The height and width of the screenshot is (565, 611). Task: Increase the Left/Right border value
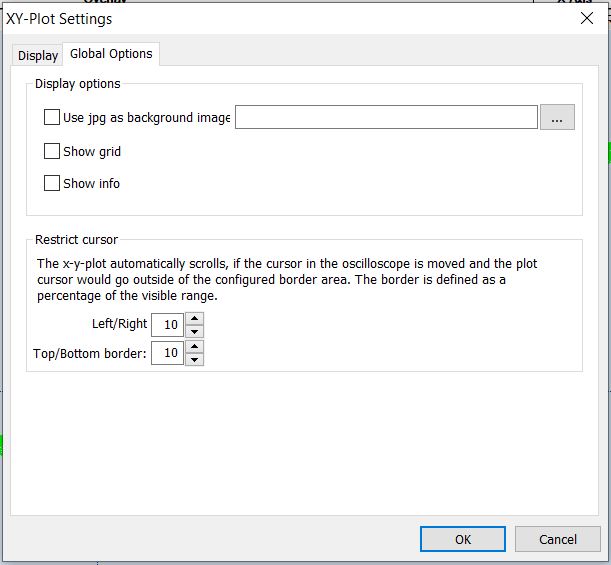(x=194, y=318)
